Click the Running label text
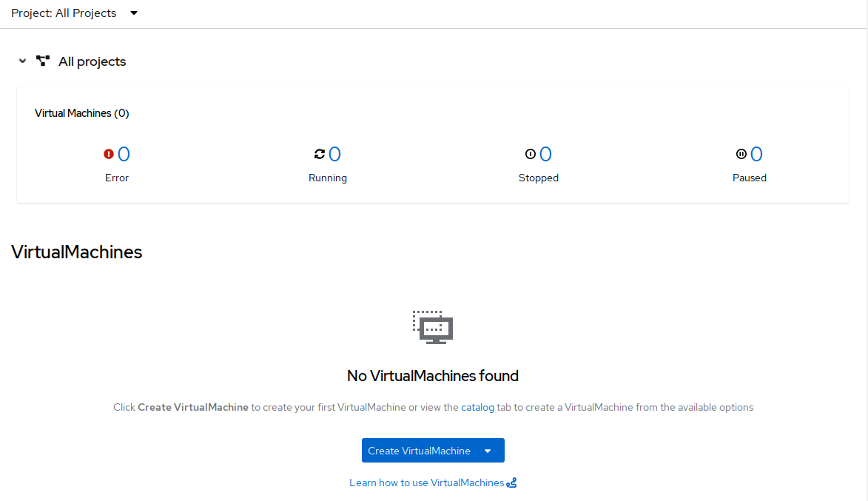Viewport: 868px width, 501px height. point(328,178)
